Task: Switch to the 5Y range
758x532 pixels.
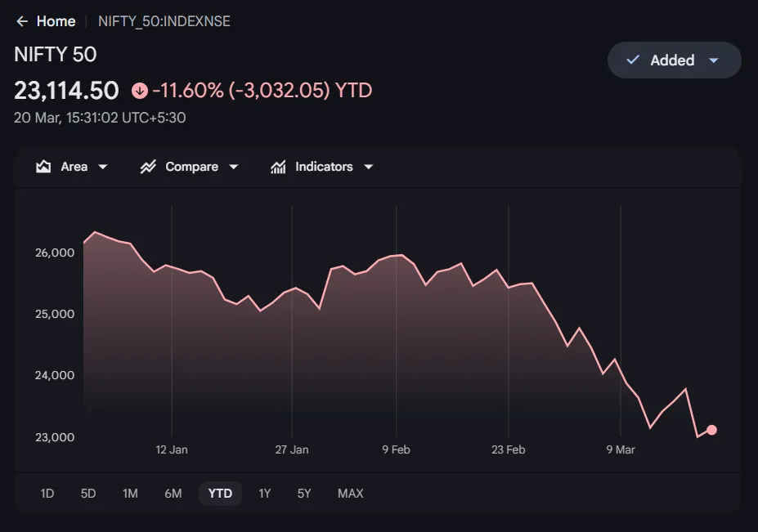Action: click(304, 494)
